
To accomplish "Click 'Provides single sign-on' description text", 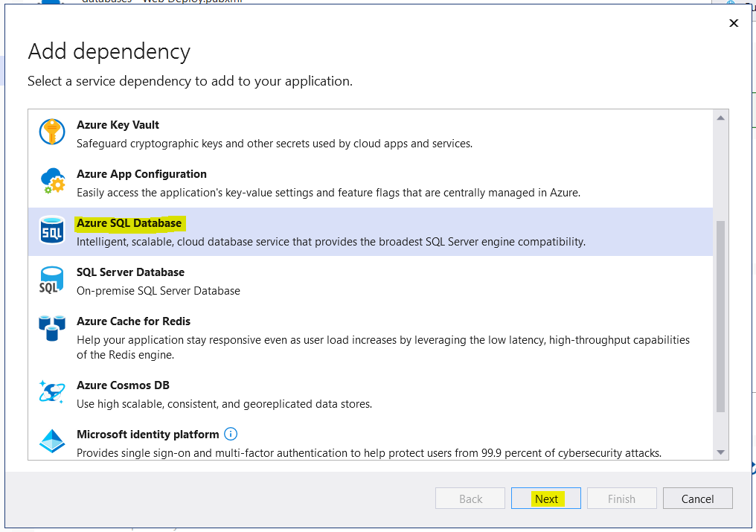I will pyautogui.click(x=369, y=453).
